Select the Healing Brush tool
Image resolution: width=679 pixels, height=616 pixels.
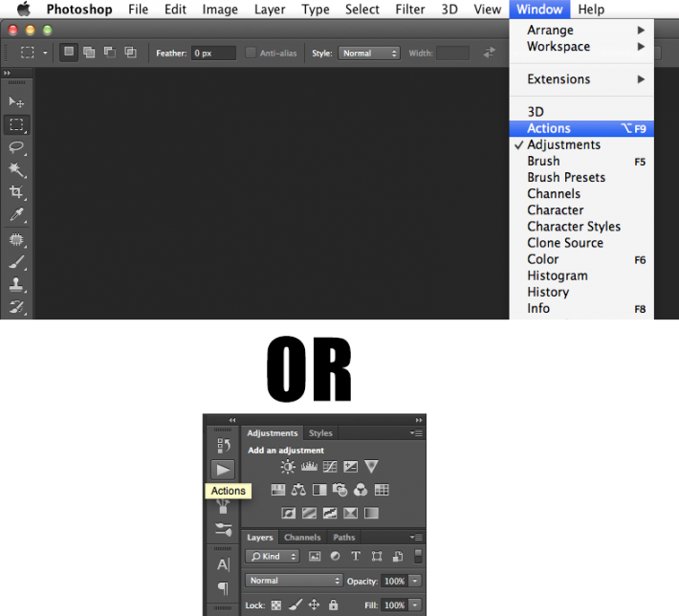pyautogui.click(x=16, y=239)
